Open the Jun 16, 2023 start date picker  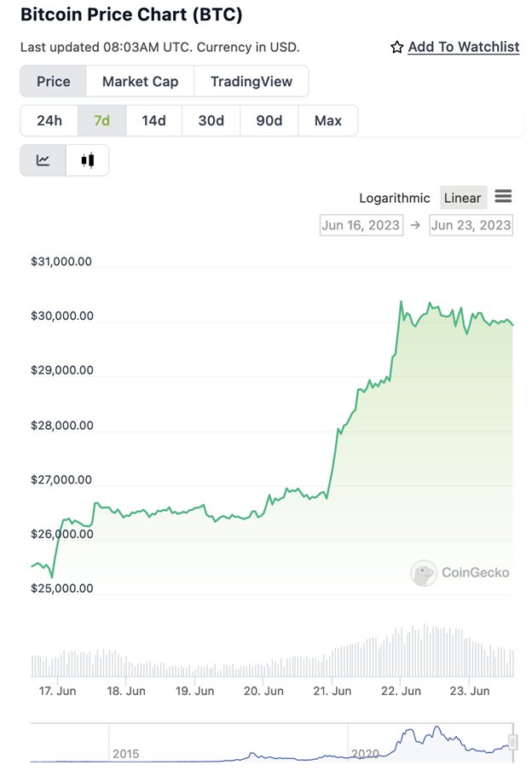(x=361, y=225)
